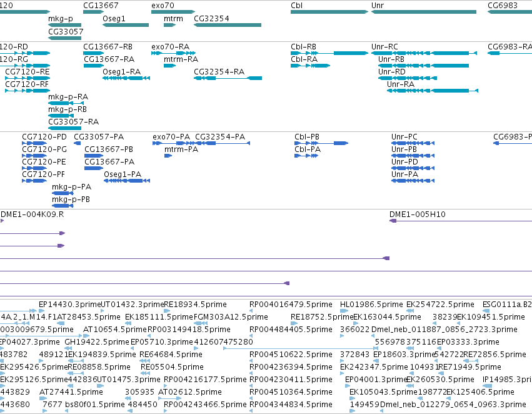Click transcript Unr-RD
The image size is (532, 414).
pyautogui.click(x=391, y=72)
